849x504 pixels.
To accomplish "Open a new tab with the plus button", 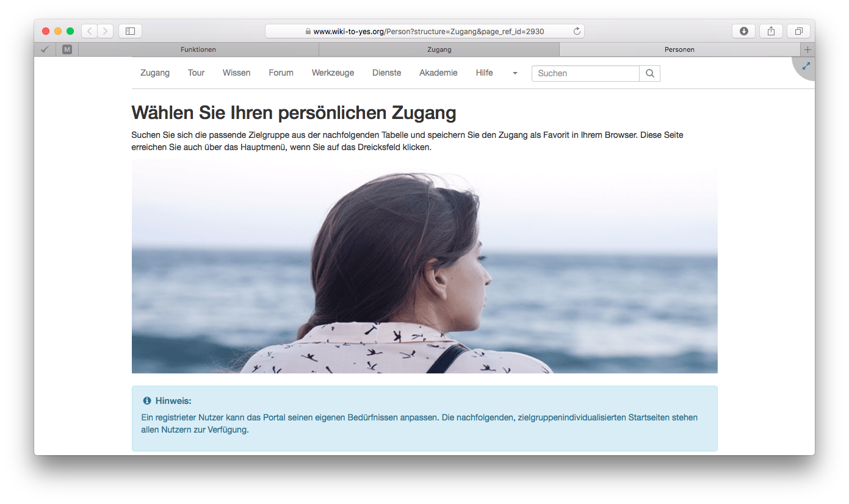I will 807,49.
